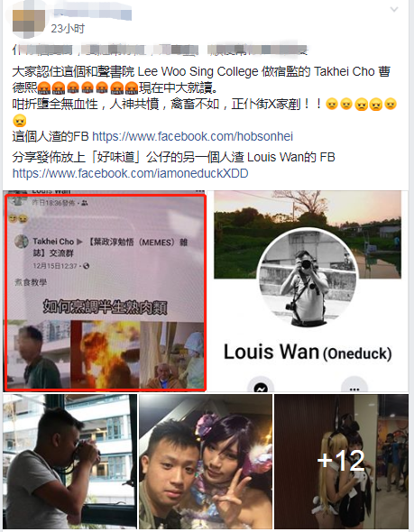Screen dimensions: 414x532
Task: Click Takhei Cho name in the screenshot
Action: pyautogui.click(x=53, y=242)
